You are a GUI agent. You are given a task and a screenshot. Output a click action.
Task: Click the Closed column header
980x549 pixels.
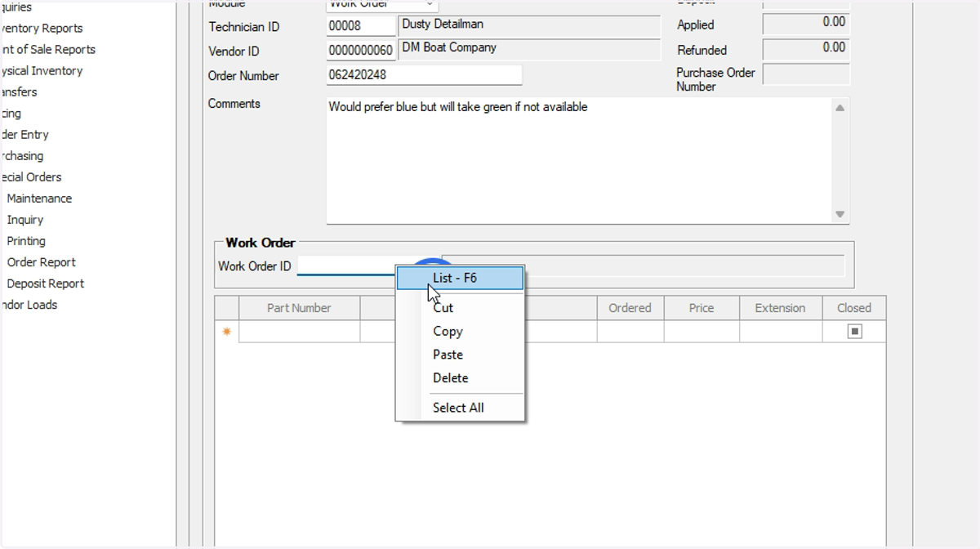tap(854, 308)
